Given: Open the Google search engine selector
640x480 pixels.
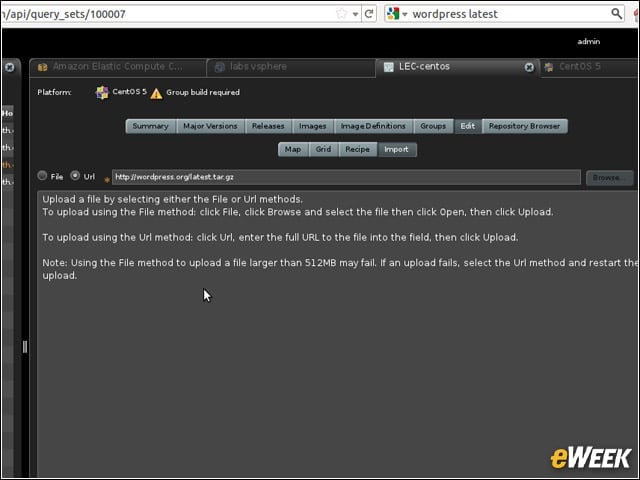Looking at the screenshot, I should 397,14.
